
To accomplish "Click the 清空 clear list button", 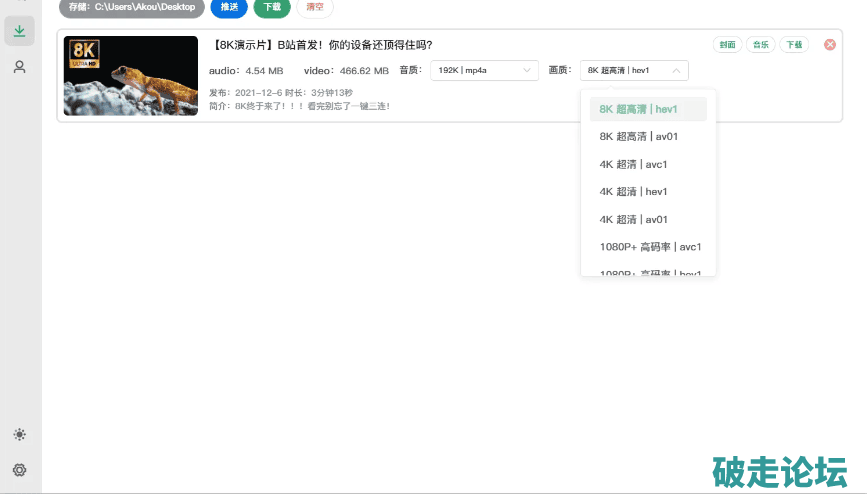I will click(315, 7).
